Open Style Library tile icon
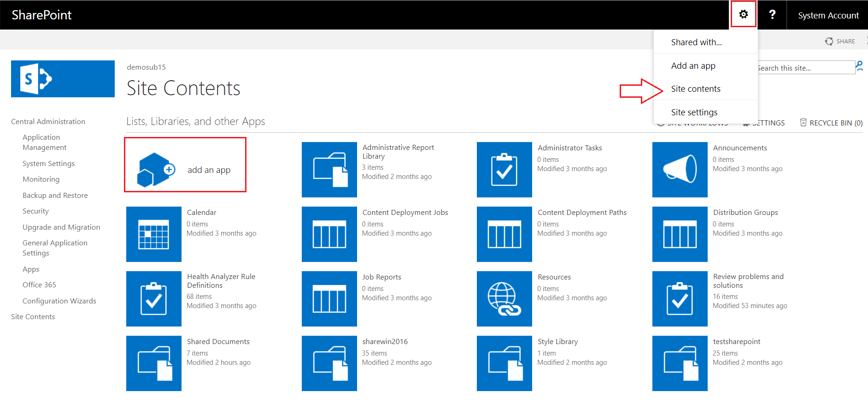The height and width of the screenshot is (404, 868). (x=504, y=363)
